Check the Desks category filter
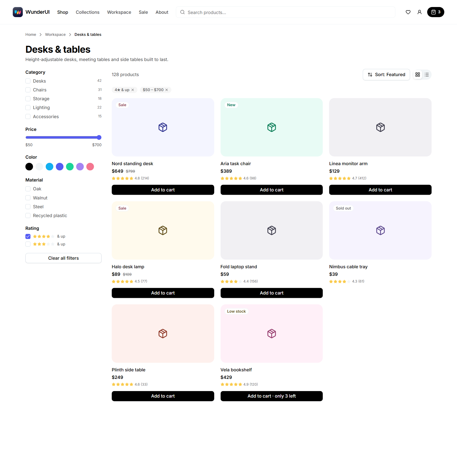 coord(28,81)
